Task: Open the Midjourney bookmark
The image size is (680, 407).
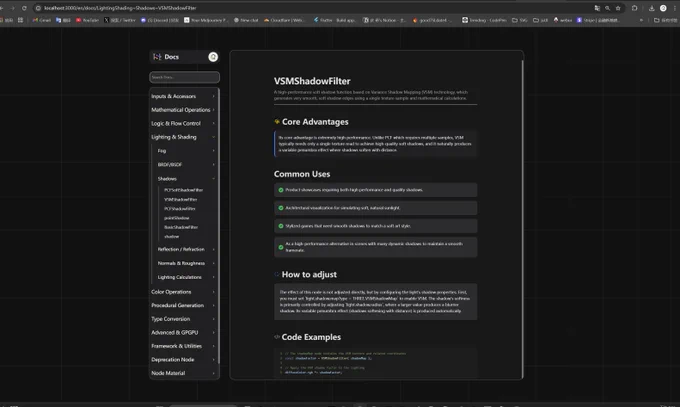Action: point(205,20)
